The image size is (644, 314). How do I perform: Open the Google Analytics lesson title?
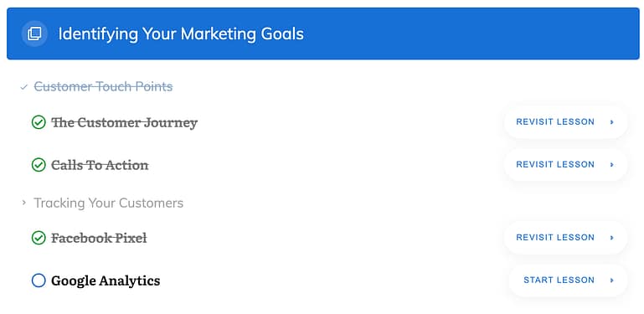point(106,281)
